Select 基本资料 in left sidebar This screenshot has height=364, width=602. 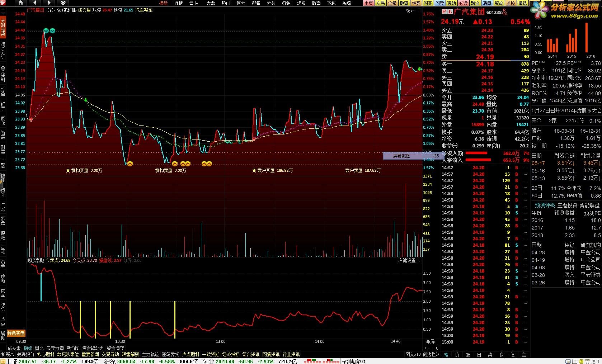(x=3, y=73)
